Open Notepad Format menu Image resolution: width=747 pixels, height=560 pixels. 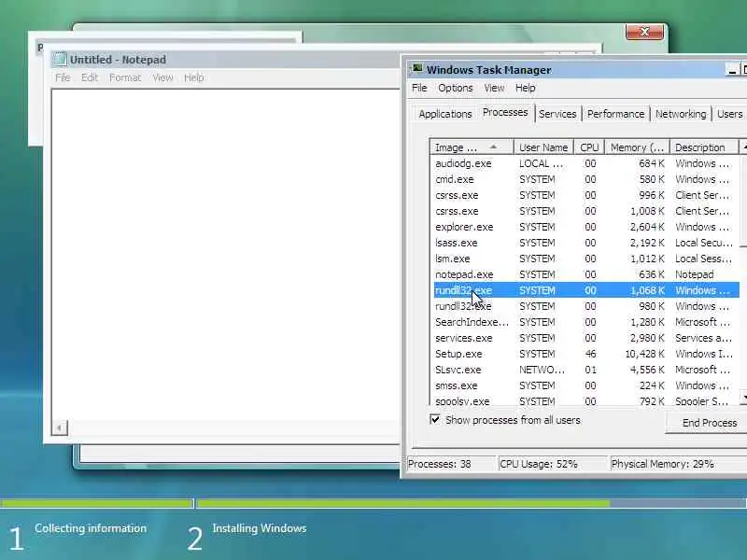click(x=125, y=77)
